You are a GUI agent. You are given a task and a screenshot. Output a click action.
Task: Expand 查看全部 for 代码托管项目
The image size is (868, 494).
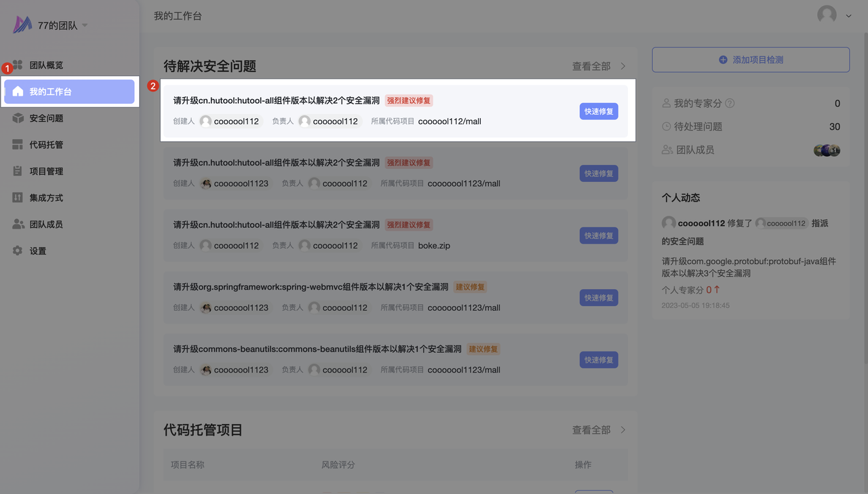[599, 430]
